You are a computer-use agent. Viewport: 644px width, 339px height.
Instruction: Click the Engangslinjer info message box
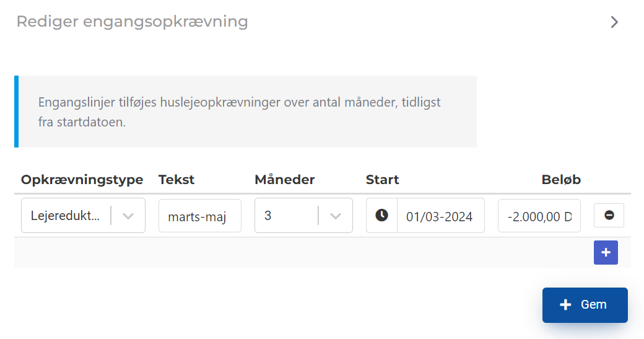click(246, 112)
